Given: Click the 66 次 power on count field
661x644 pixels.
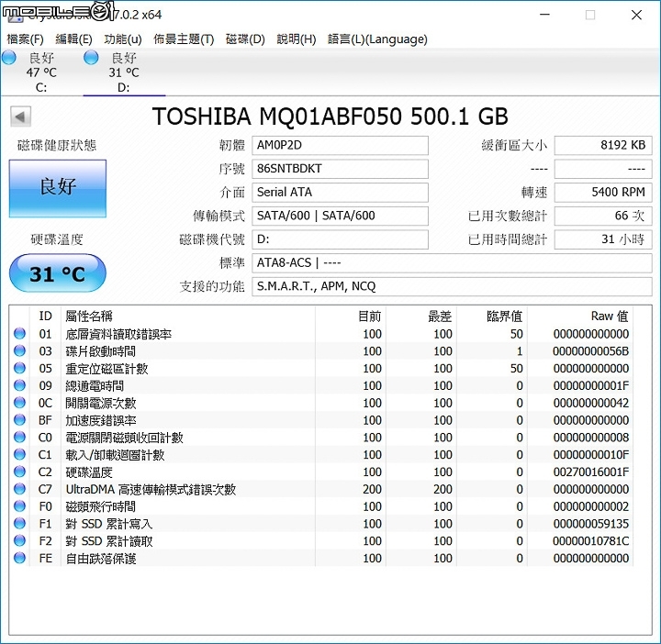Looking at the screenshot, I should pyautogui.click(x=603, y=217).
